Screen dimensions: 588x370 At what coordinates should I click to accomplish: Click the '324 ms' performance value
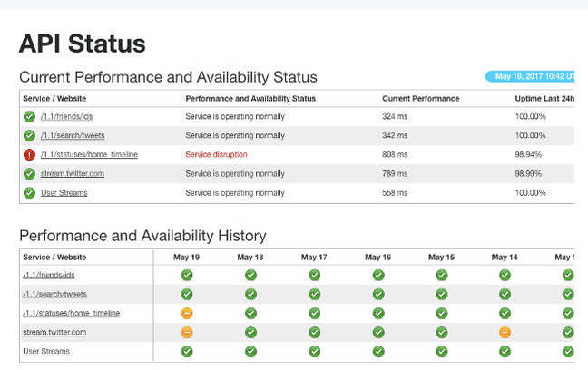[395, 117]
